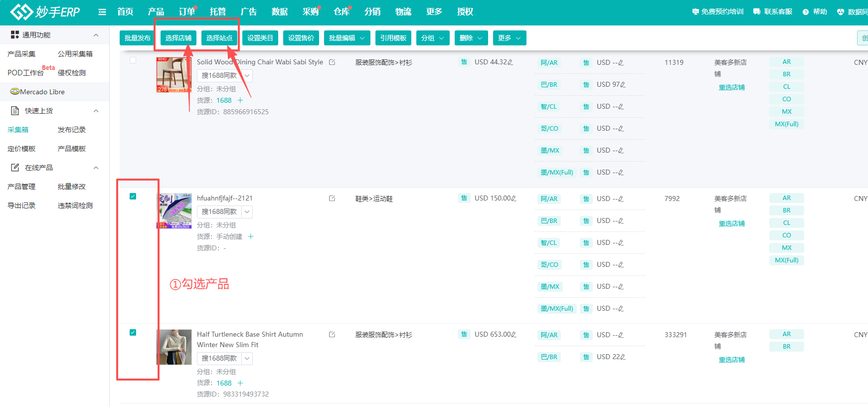
Task: Open the 帮助 help icon
Action: click(x=806, y=12)
